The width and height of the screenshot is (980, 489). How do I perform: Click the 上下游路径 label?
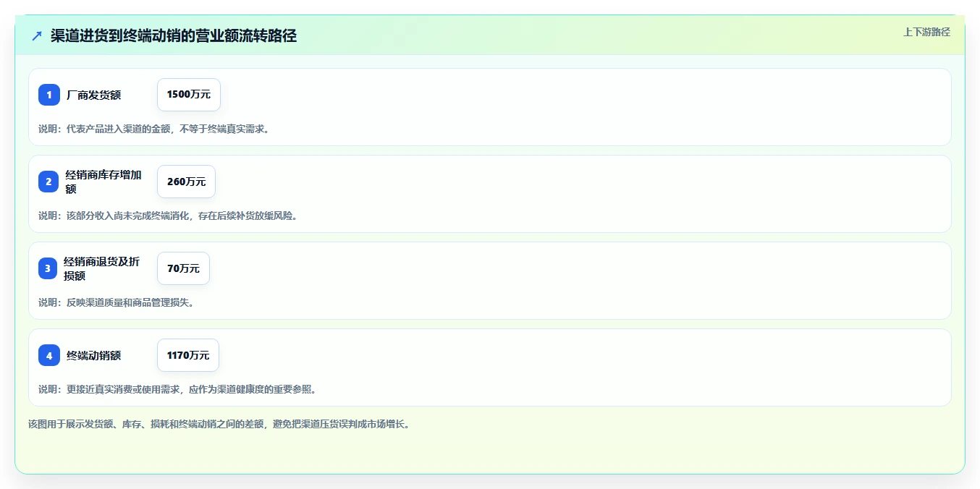[926, 32]
